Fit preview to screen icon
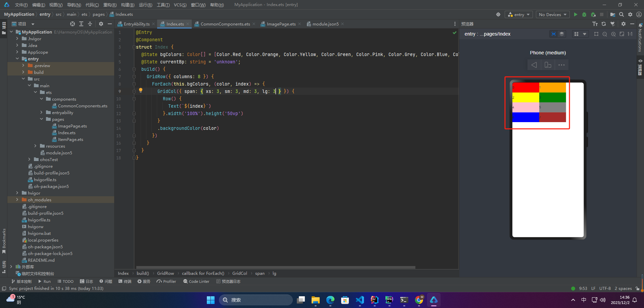 pyautogui.click(x=622, y=34)
